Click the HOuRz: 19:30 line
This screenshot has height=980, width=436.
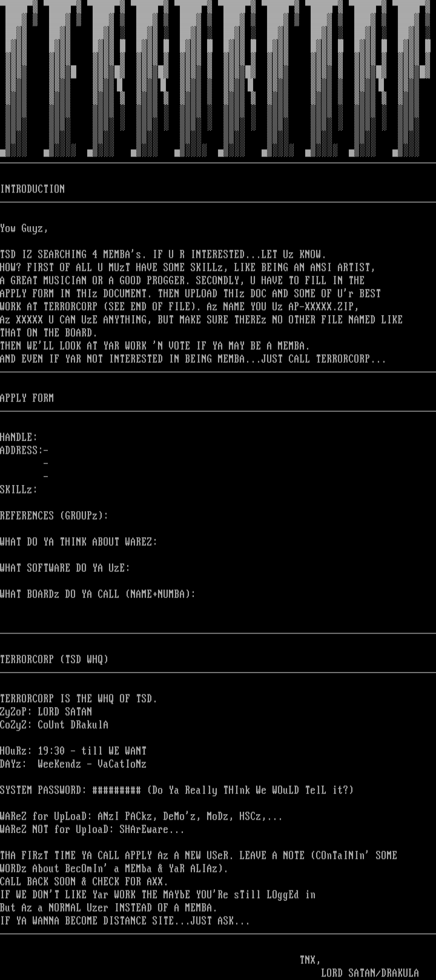tap(73, 751)
